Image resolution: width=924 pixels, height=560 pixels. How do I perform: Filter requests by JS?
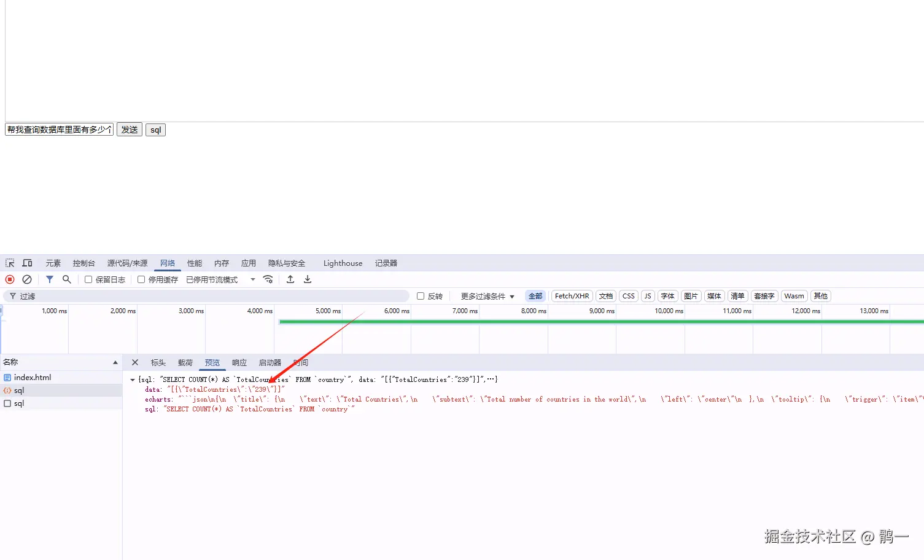(x=648, y=296)
